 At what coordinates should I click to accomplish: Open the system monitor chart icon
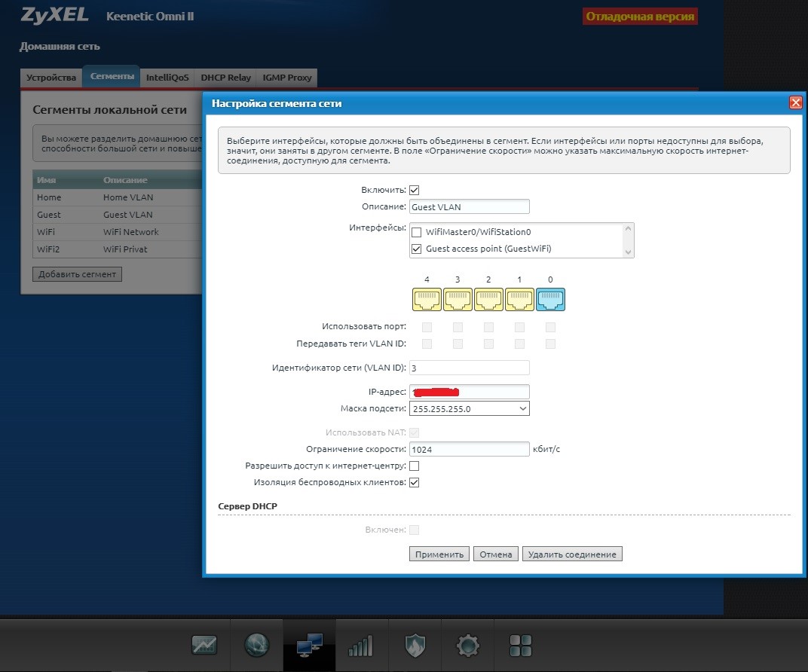pos(204,645)
